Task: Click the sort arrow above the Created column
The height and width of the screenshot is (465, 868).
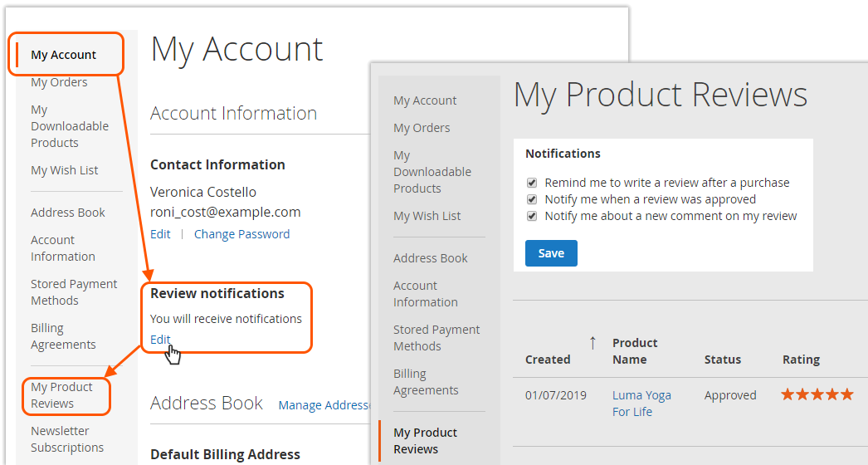Action: 592,343
